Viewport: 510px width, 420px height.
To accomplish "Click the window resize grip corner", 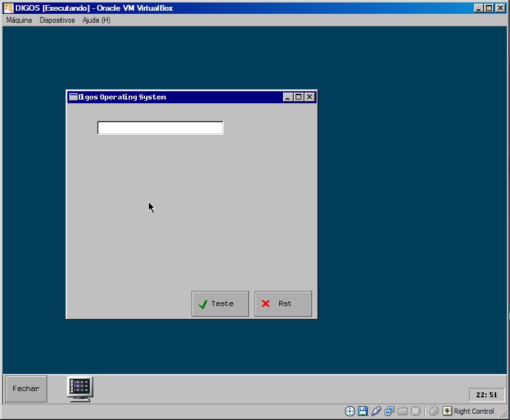I will (504, 413).
